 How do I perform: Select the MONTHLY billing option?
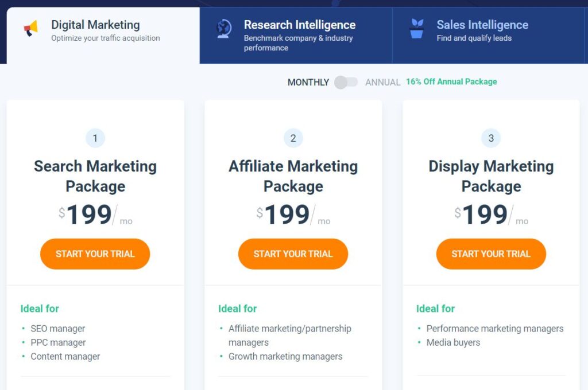pyautogui.click(x=308, y=83)
